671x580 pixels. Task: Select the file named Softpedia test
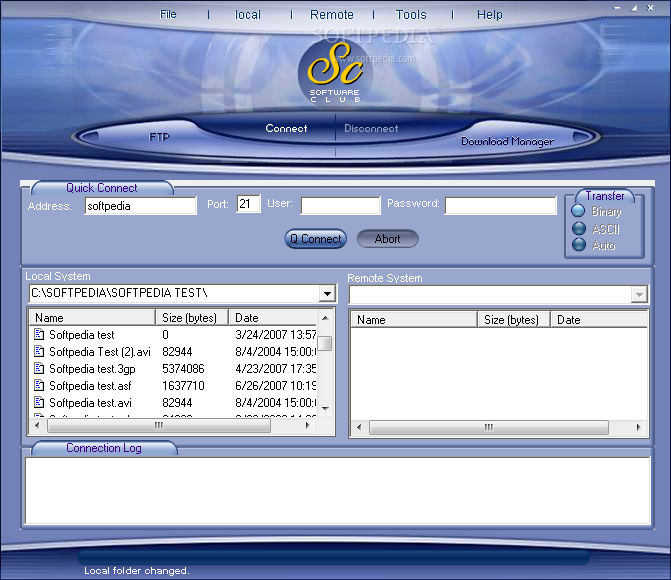[82, 335]
